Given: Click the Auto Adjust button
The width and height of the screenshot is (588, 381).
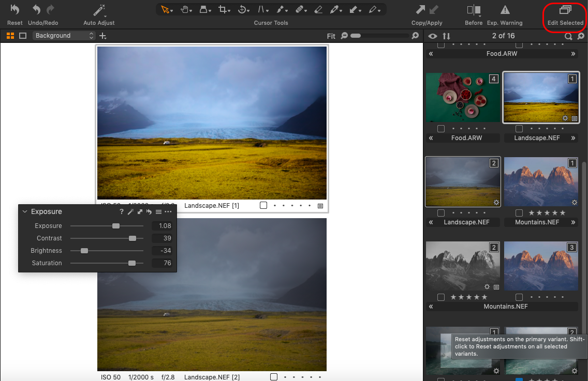Looking at the screenshot, I should [x=99, y=15].
